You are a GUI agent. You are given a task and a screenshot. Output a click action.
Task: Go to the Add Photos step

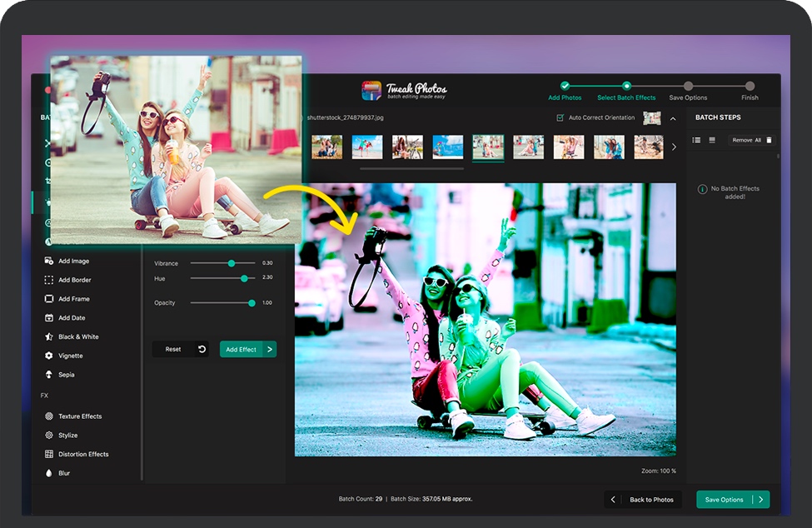(x=565, y=86)
